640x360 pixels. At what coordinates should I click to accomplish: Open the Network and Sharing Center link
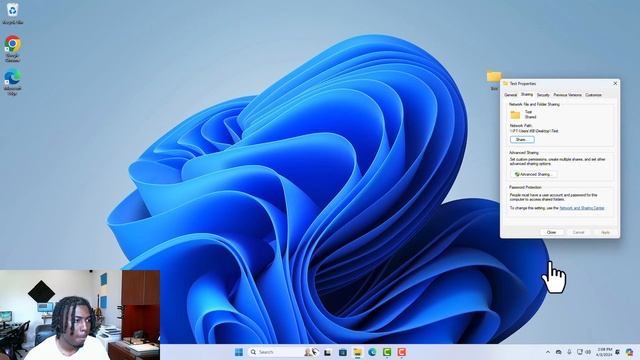coord(582,208)
